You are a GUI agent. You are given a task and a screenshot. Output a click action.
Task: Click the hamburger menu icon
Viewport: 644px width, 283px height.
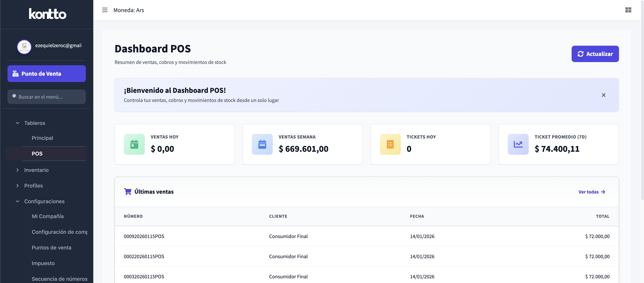pos(105,10)
